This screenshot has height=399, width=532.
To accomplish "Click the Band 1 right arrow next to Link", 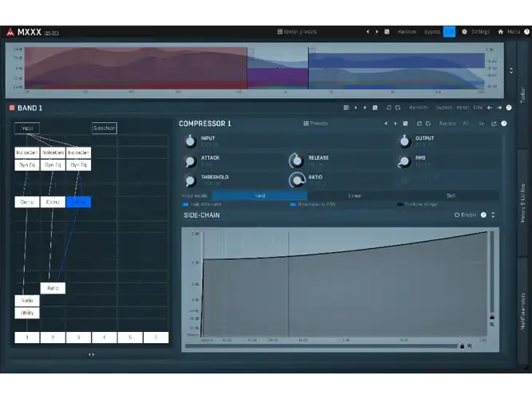I will click(499, 108).
